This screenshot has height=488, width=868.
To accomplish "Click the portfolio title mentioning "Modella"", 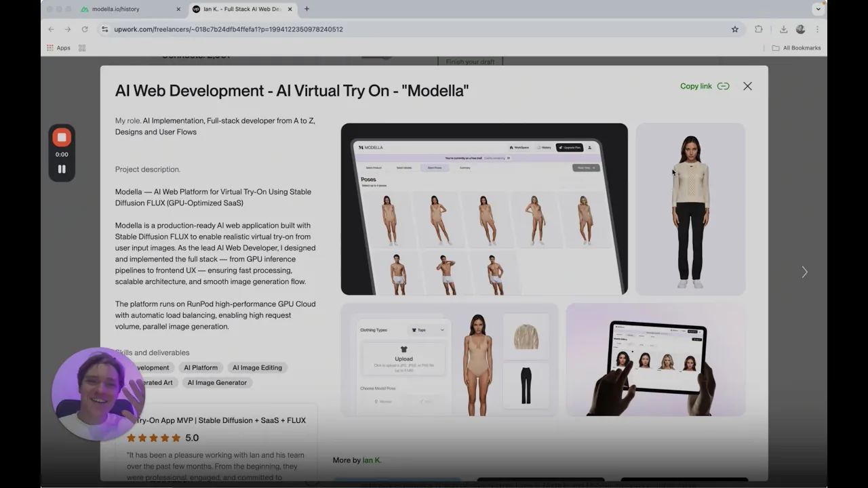I will (x=292, y=91).
